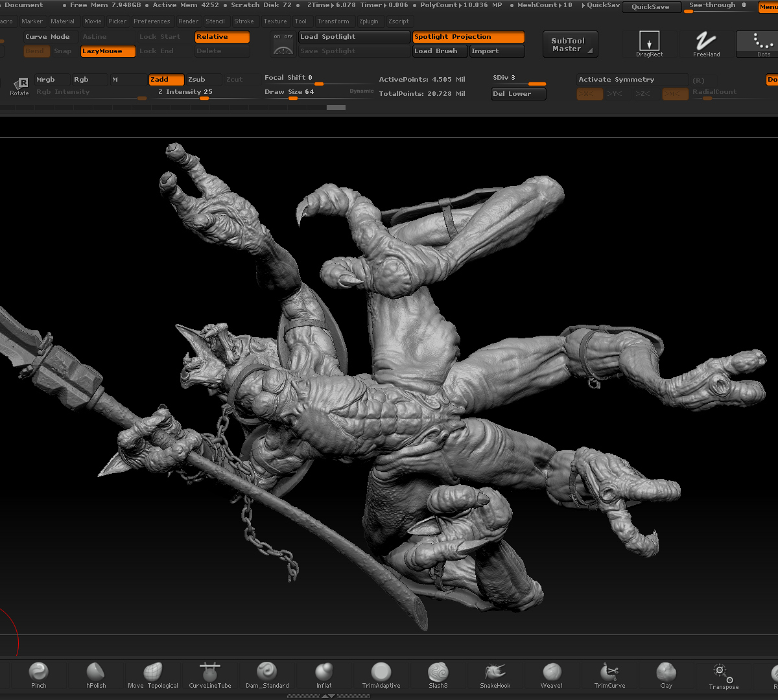The width and height of the screenshot is (778, 700).
Task: Toggle Activate Symmetry
Action: 632,80
